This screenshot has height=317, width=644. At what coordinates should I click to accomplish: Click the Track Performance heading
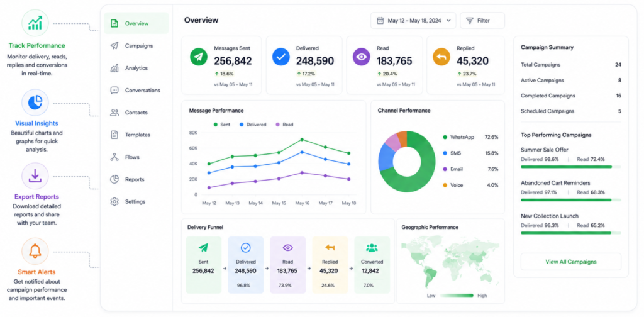(x=36, y=45)
